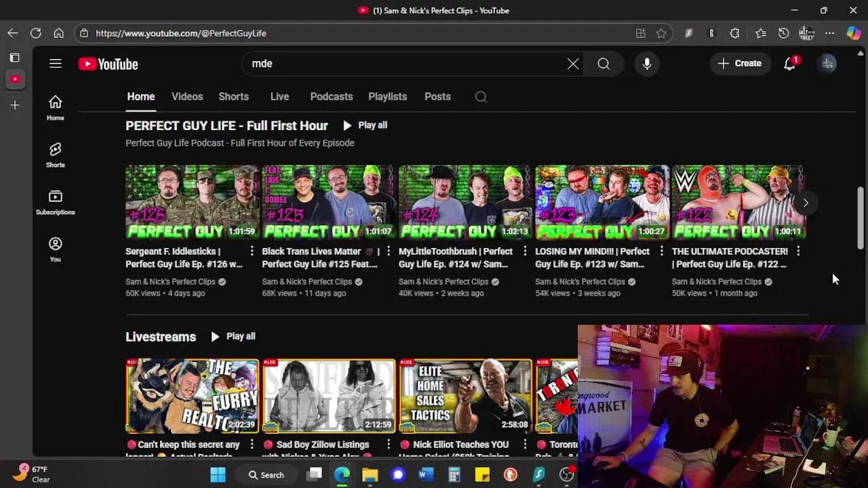Open the Posts tab
Viewport: 868px width, 488px height.
[437, 97]
